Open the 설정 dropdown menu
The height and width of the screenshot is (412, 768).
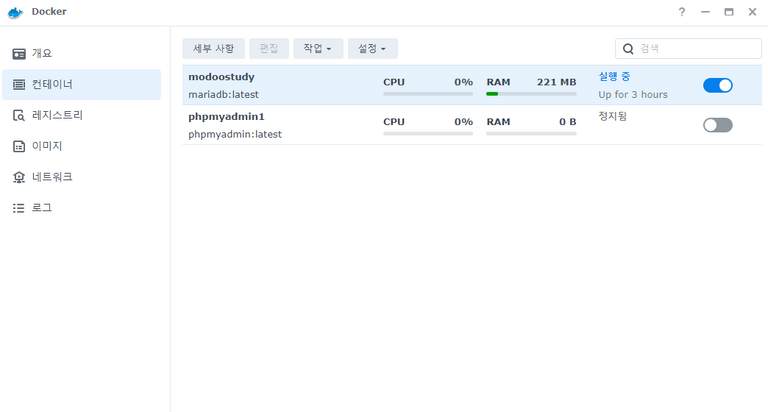pyautogui.click(x=372, y=48)
